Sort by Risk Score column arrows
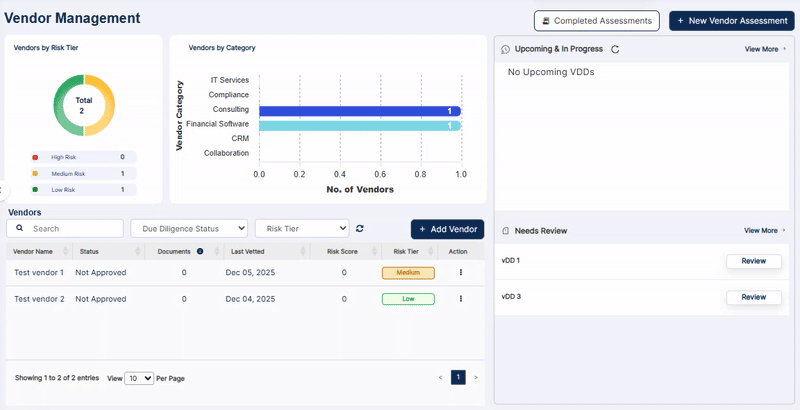The width and height of the screenshot is (800, 410). [x=374, y=251]
